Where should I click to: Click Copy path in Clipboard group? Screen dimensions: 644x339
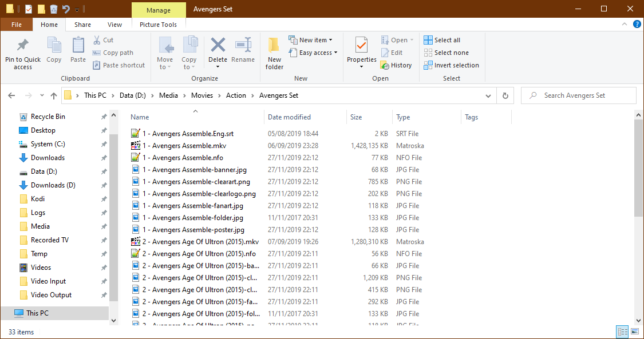point(113,53)
